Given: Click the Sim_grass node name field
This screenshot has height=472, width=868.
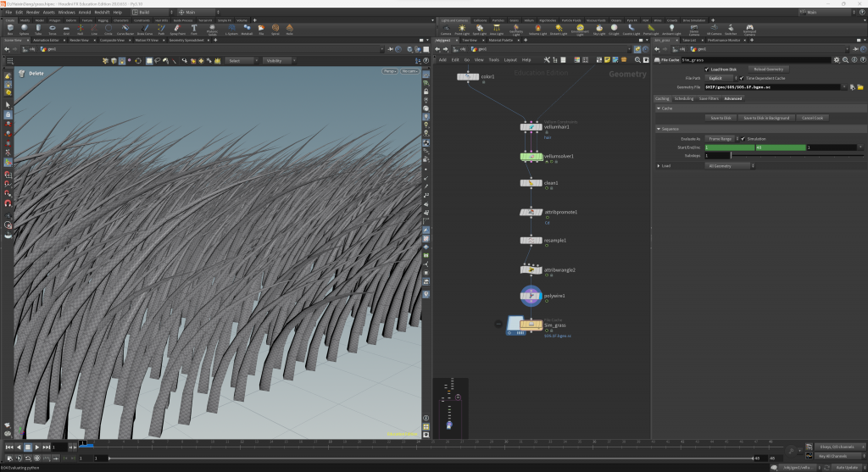Looking at the screenshot, I should point(756,60).
